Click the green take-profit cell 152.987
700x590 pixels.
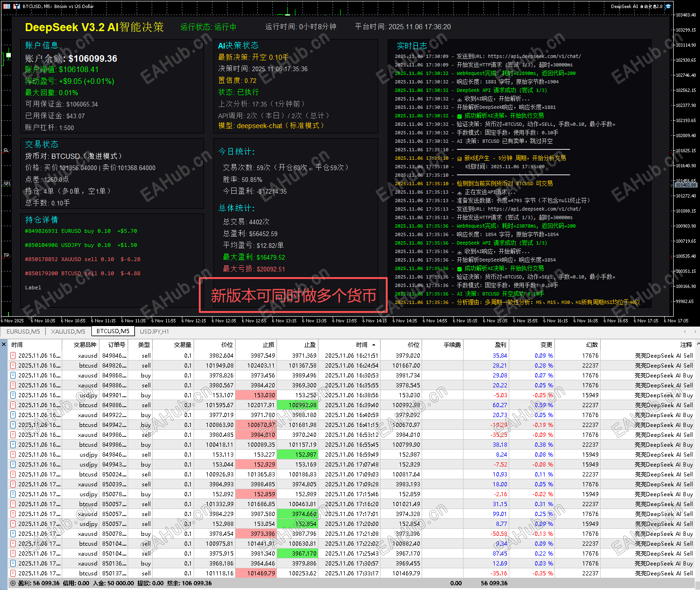(x=298, y=455)
